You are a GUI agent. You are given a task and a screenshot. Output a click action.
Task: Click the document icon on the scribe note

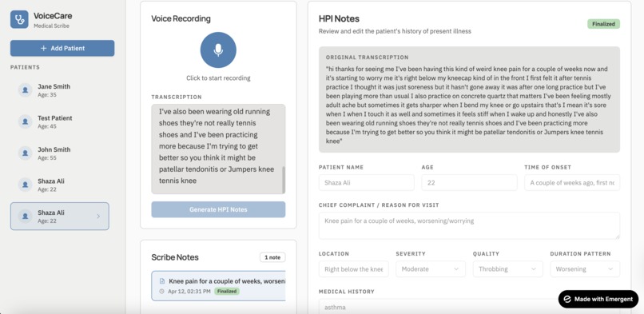point(162,281)
